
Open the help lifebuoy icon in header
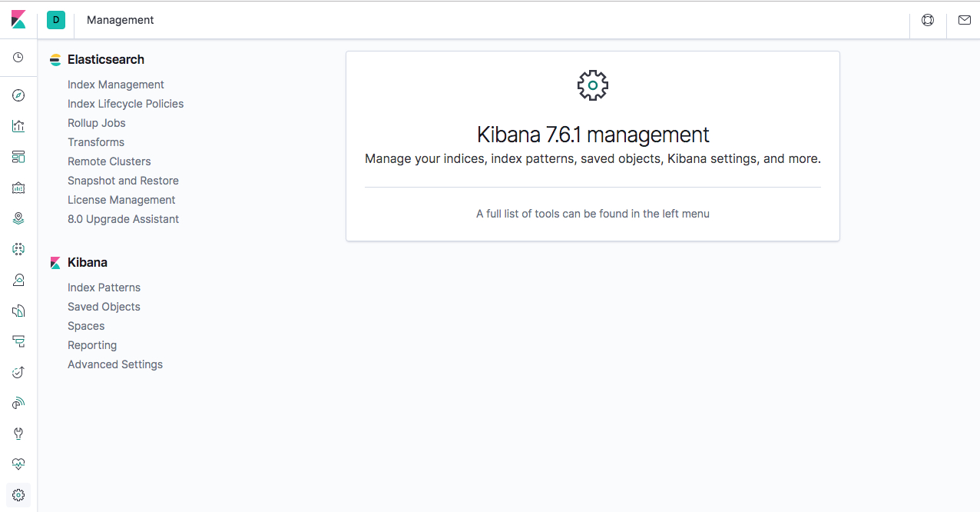point(928,20)
